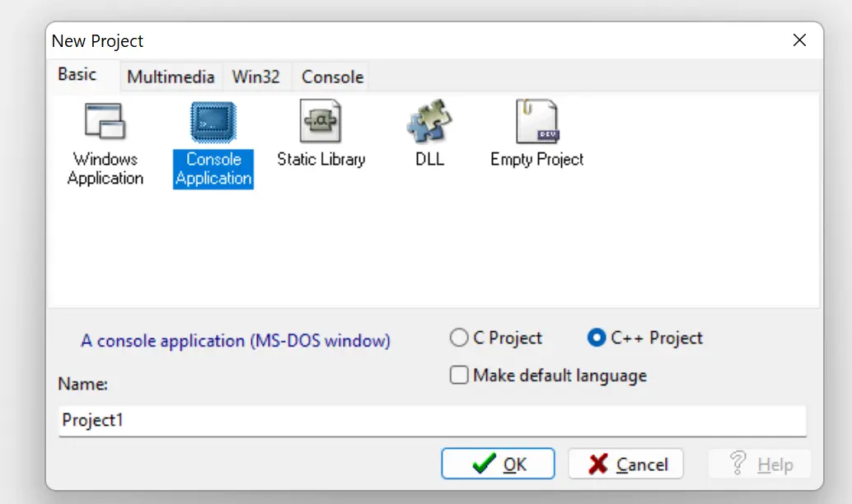Select the C++ Project radio button

click(x=597, y=338)
